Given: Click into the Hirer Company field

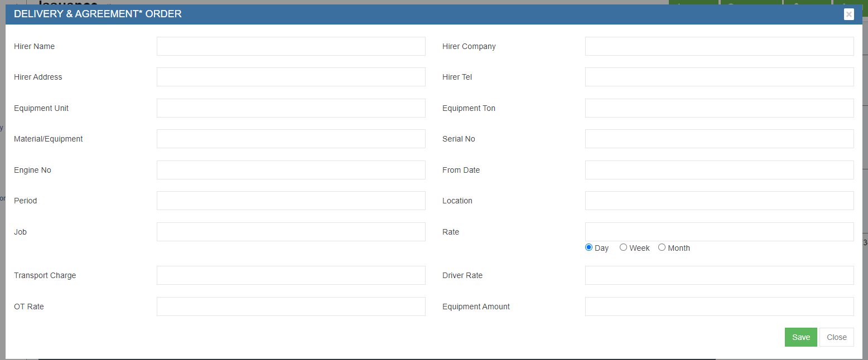Looking at the screenshot, I should (719, 46).
